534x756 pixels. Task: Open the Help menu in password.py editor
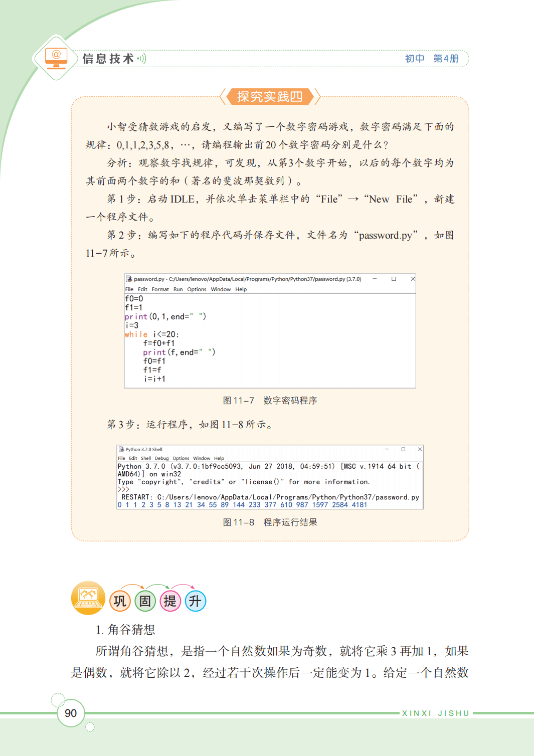click(x=241, y=289)
